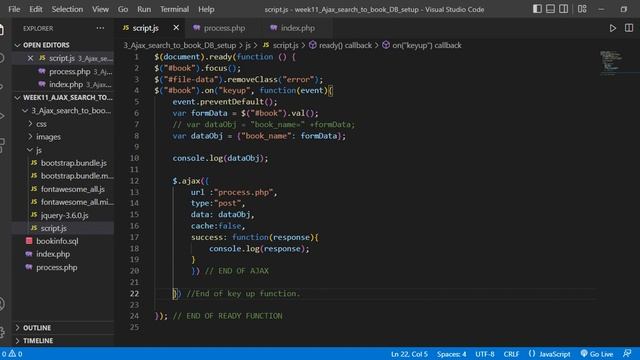Viewport: 640px width, 360px height.
Task: Collapse the 3_Ajax_search_to_boo folder
Action: click(x=63, y=111)
